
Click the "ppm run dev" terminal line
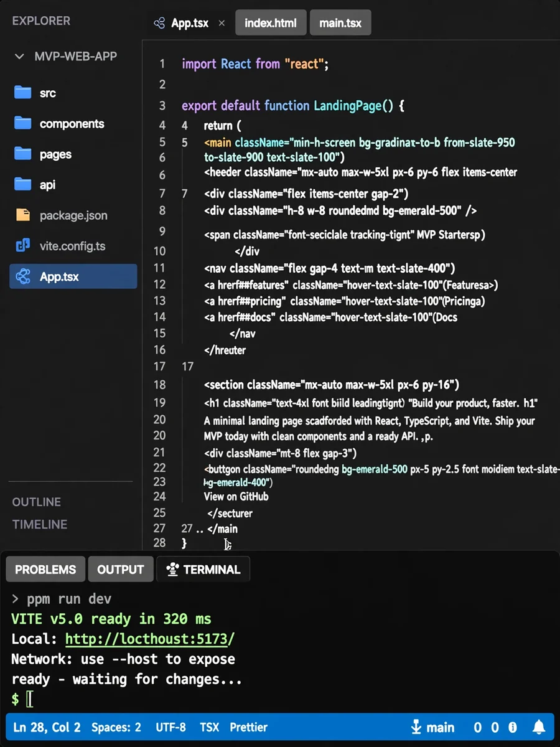tap(62, 599)
